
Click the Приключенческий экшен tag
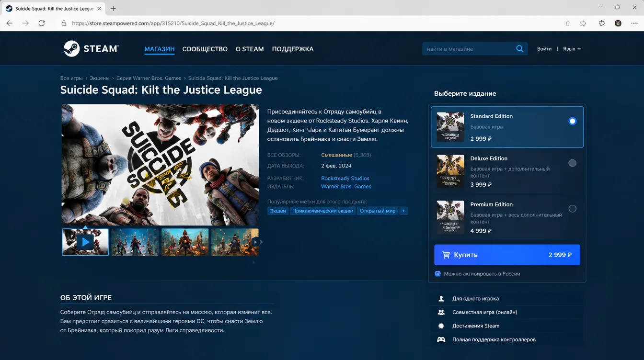click(322, 211)
